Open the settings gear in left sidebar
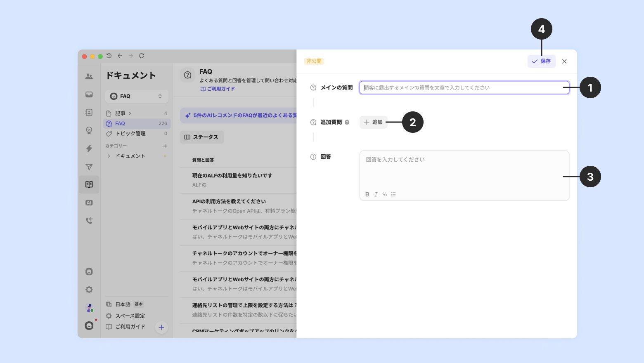The width and height of the screenshot is (644, 363). tap(89, 290)
